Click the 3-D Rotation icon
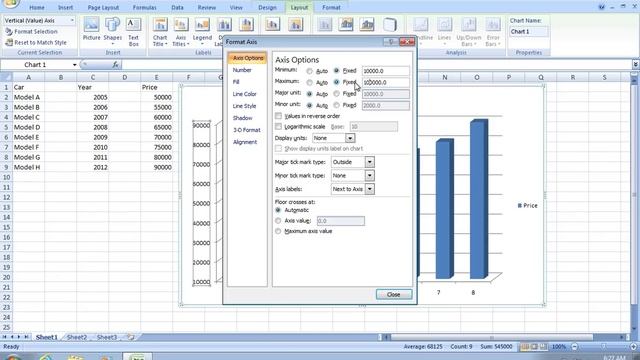The image size is (640, 360). (x=390, y=24)
